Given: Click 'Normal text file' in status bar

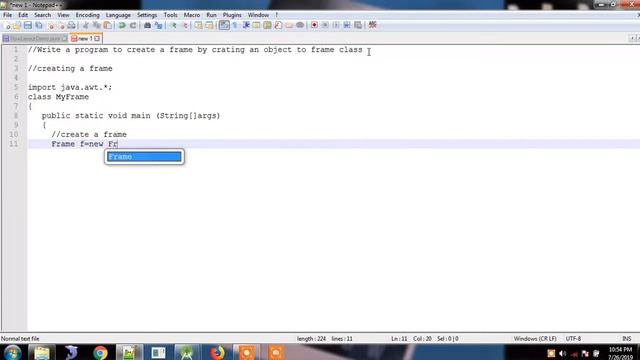Looking at the screenshot, I should point(20,339).
